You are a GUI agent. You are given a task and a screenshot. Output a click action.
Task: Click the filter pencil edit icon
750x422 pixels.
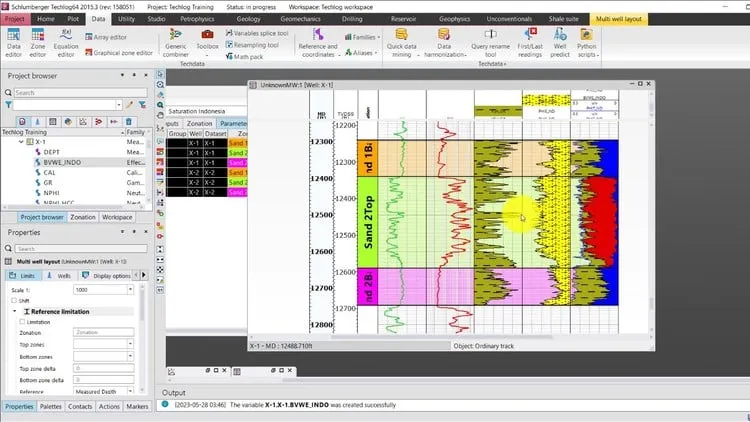tap(129, 105)
